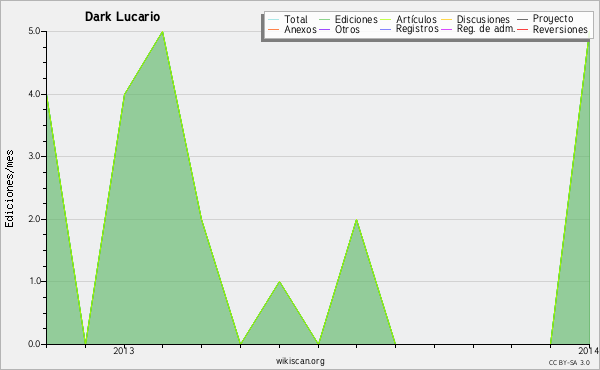Click the 'Ediciones/mes' axis title
600x370 pixels.
[9, 189]
